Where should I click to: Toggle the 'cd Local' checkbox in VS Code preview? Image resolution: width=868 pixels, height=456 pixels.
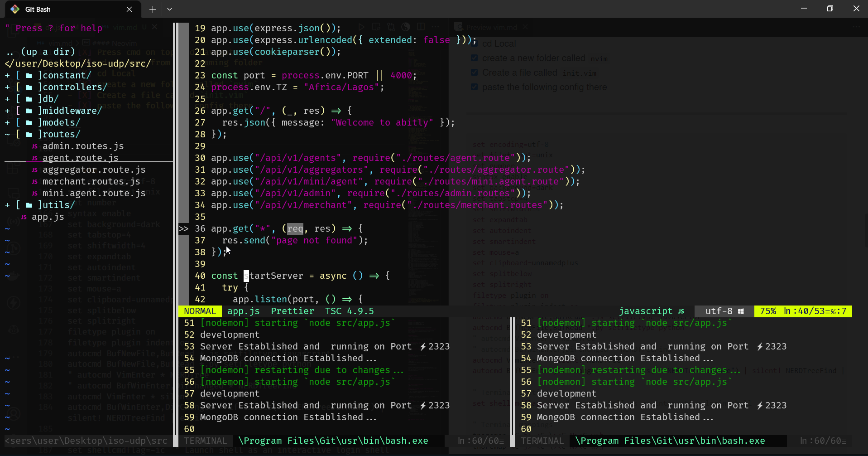pyautogui.click(x=474, y=44)
